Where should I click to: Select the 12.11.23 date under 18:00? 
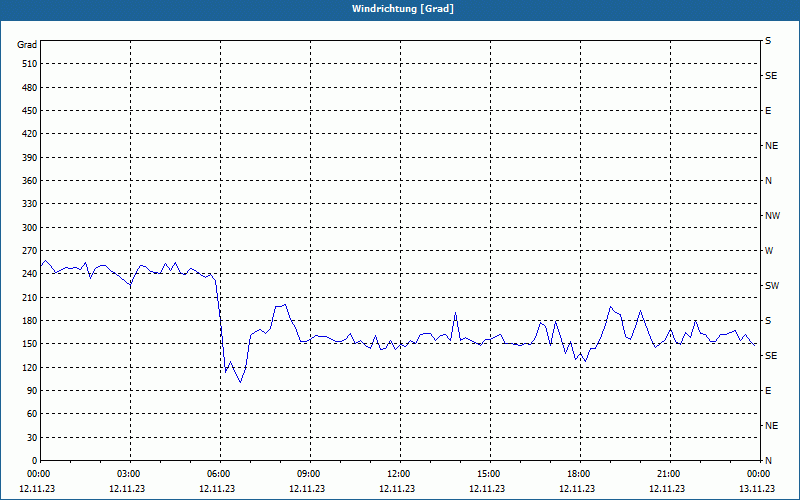577,488
